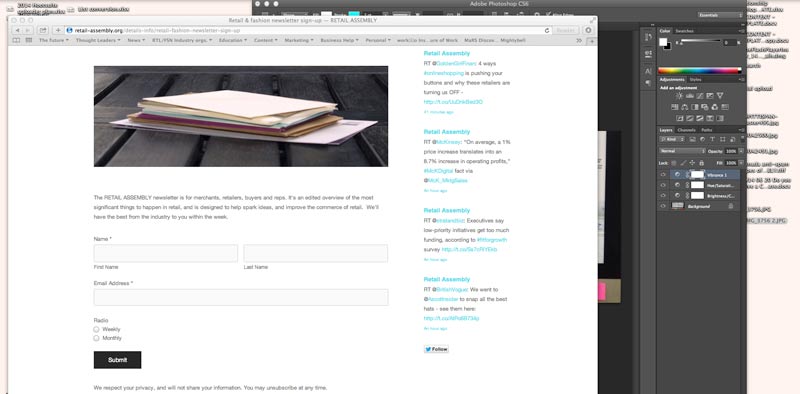Open the layer Opacity slider arrow

coord(741,152)
